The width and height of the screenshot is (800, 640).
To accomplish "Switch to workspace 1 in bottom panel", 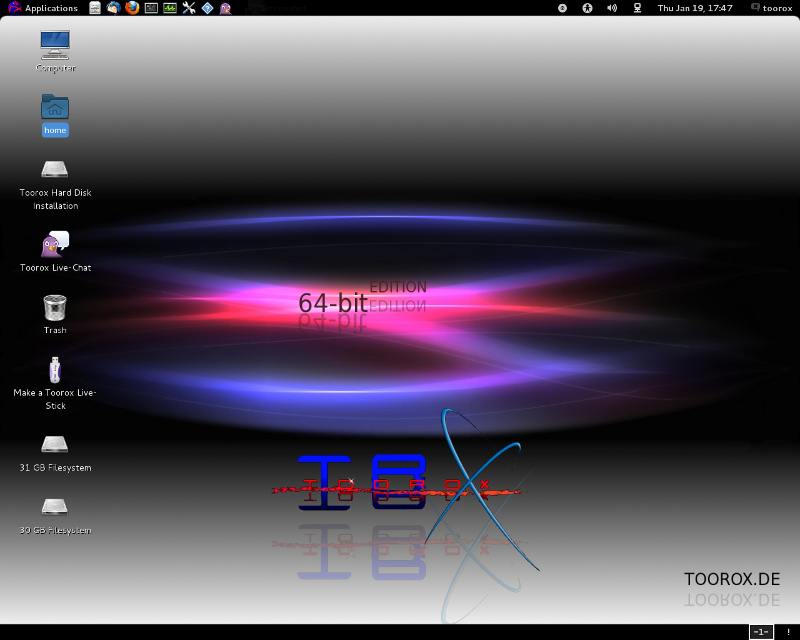I will click(761, 632).
